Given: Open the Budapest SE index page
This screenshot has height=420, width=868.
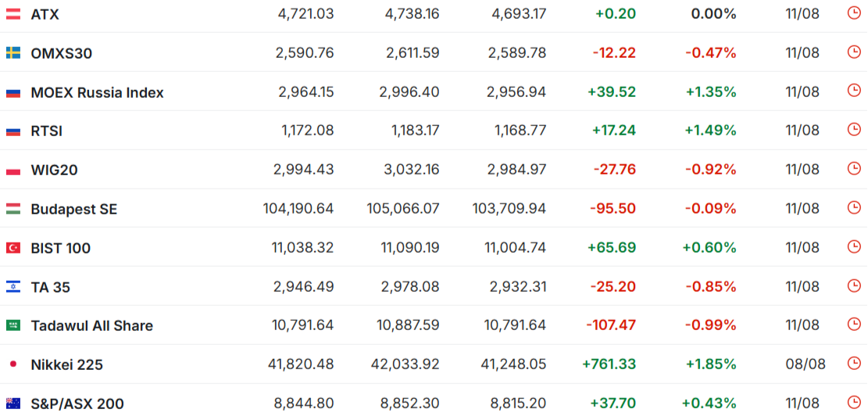Looking at the screenshot, I should [74, 210].
